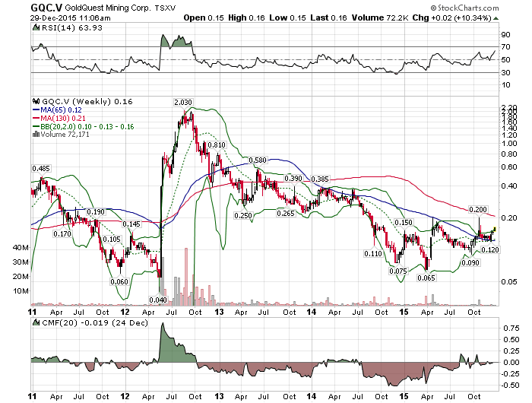Click the CMF -0.50 axis label
This screenshot has width=532, height=403.
coord(511,385)
